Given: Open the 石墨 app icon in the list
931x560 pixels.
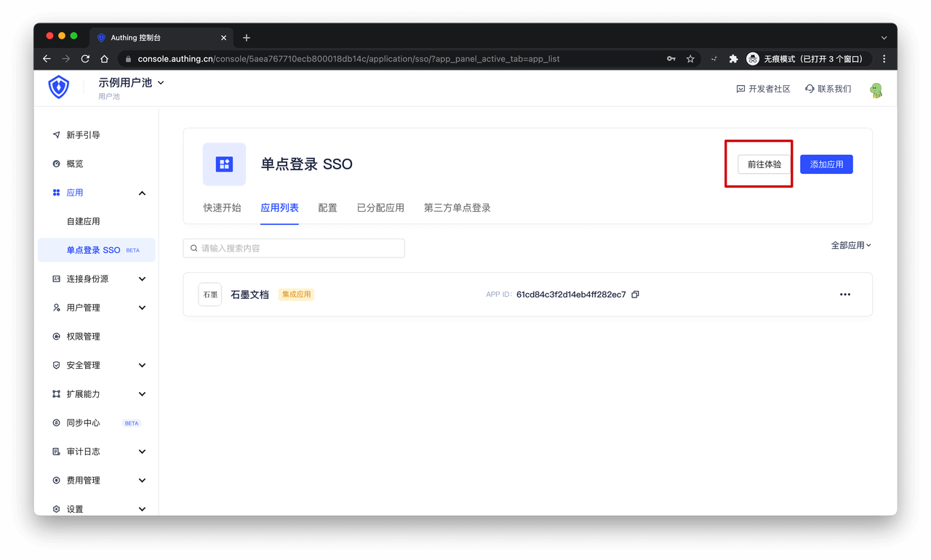Looking at the screenshot, I should (209, 294).
